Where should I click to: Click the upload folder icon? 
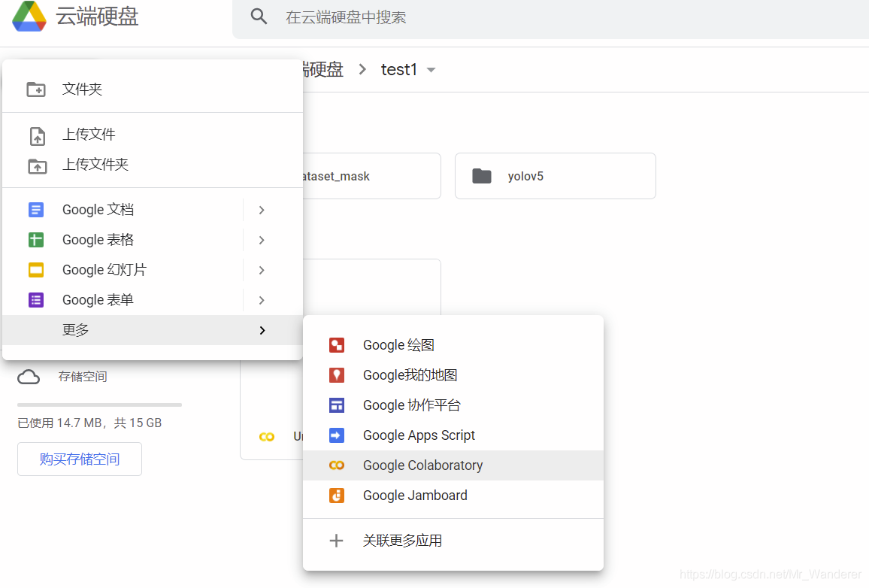37,165
